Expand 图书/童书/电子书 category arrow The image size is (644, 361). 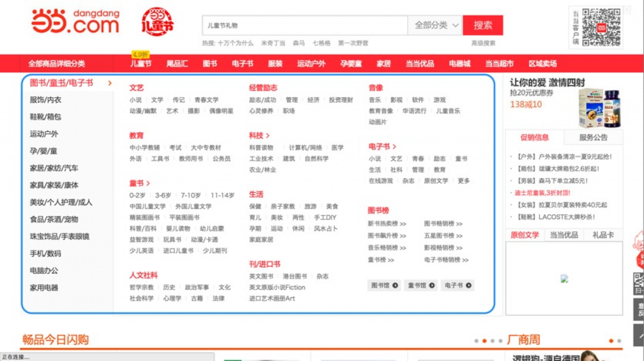pyautogui.click(x=110, y=83)
